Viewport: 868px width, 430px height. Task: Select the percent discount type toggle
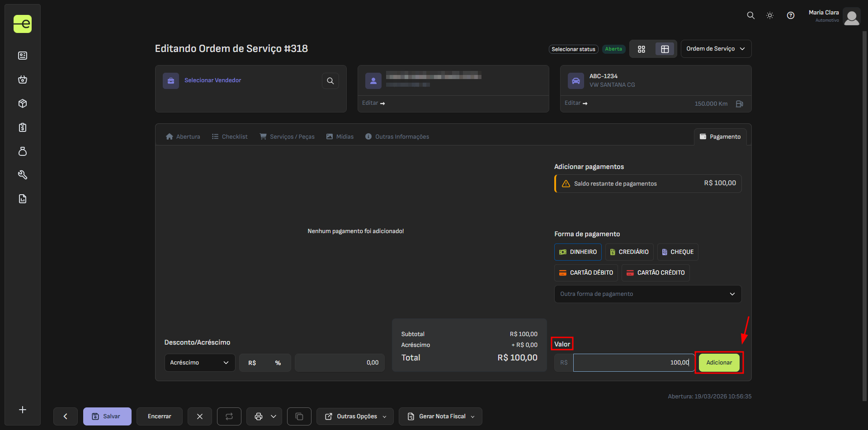pos(278,363)
